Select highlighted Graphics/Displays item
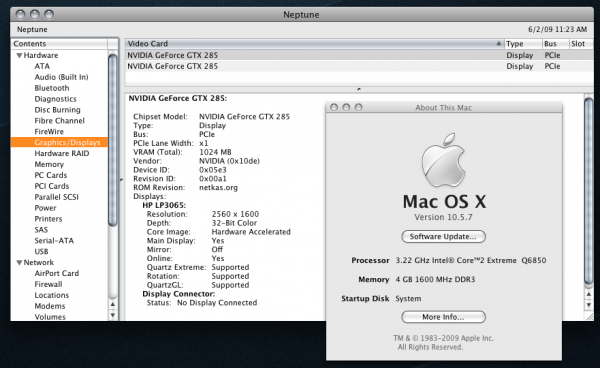Viewport: 600px width, 368px height. pos(59,142)
